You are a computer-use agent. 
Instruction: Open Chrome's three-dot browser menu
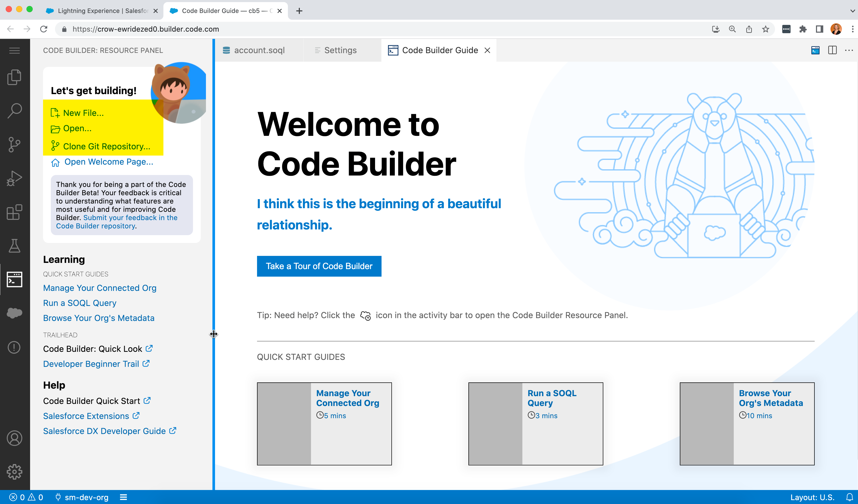click(853, 29)
